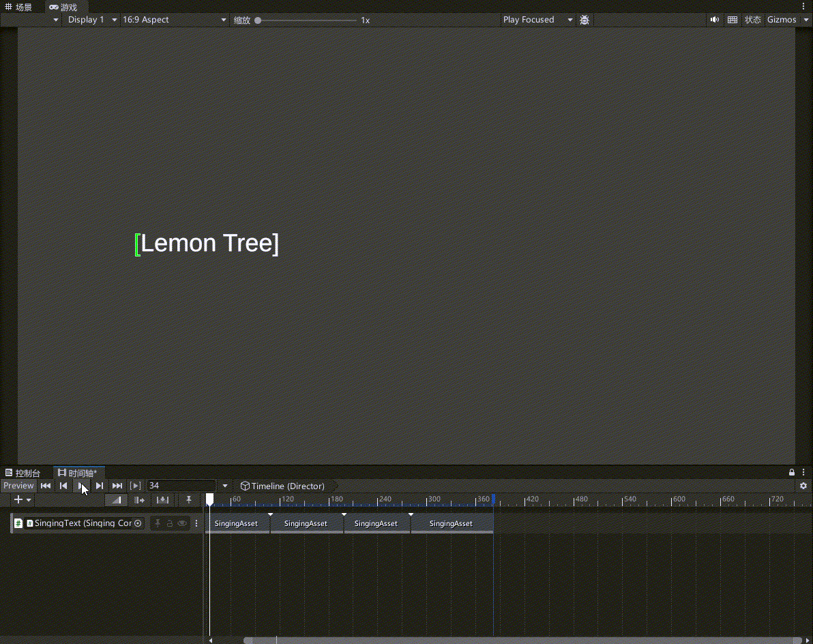The width and height of the screenshot is (813, 644).
Task: Jump to the end of the timeline
Action: pos(117,486)
